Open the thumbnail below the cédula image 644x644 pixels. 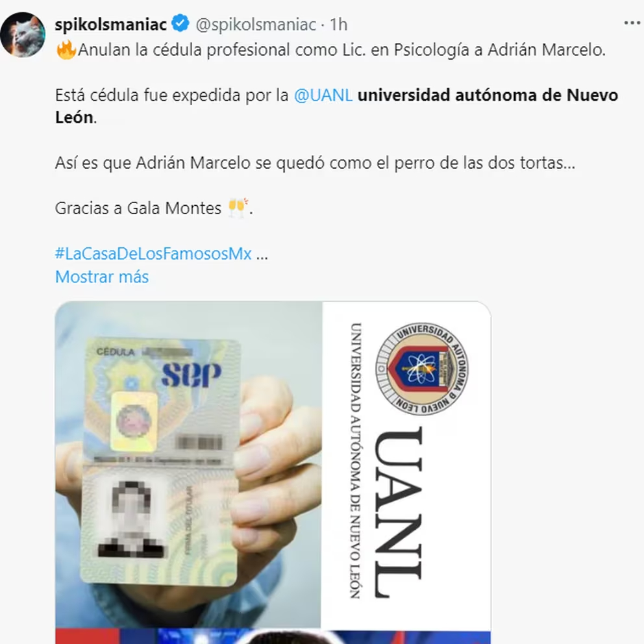tap(273, 636)
